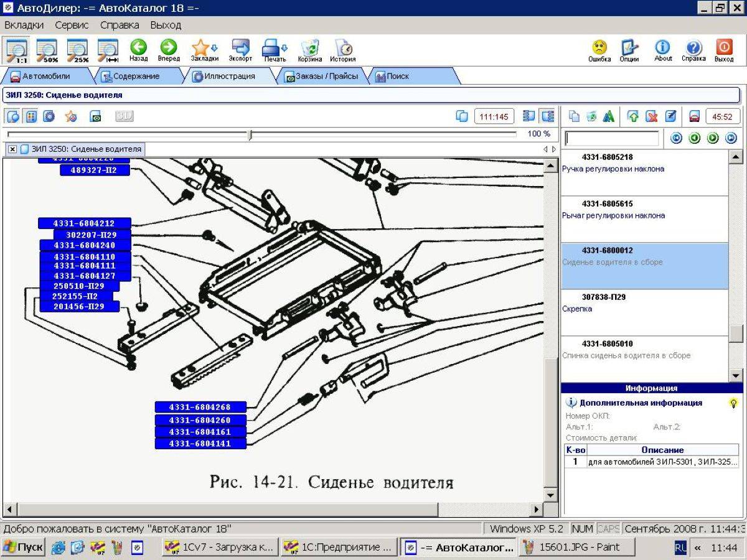The image size is (747, 560).
Task: Click the 45:52 counter button
Action: (723, 116)
